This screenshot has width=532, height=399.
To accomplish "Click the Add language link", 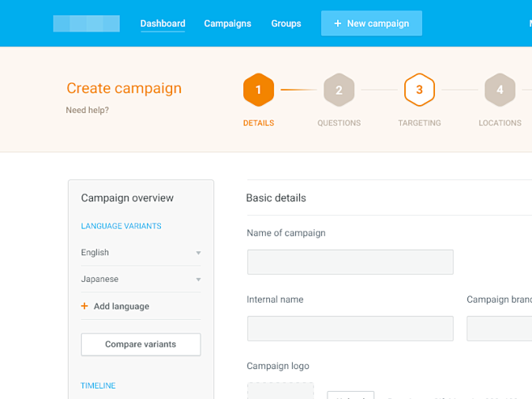I will [121, 306].
